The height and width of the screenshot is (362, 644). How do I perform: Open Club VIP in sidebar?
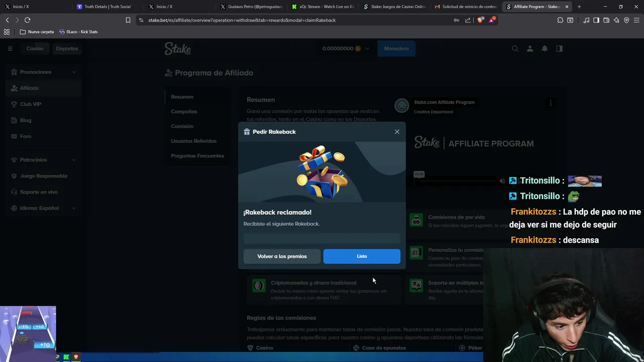point(44,104)
